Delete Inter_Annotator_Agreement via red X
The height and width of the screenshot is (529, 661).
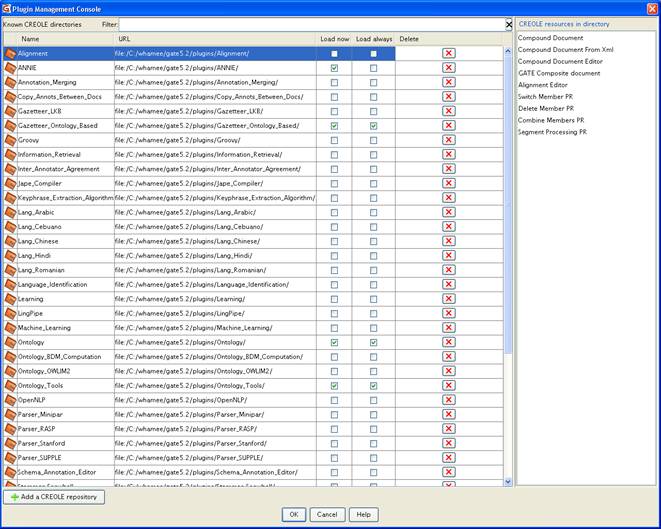pos(449,169)
